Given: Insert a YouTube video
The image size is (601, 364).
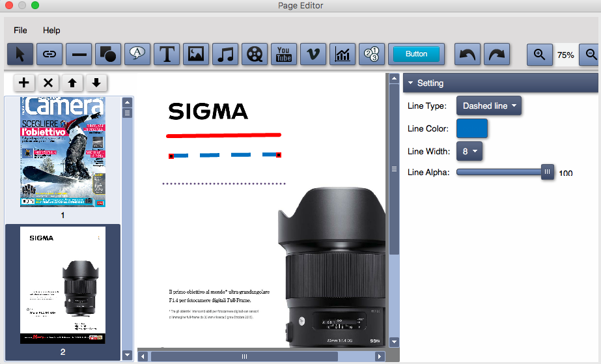Looking at the screenshot, I should pos(284,54).
